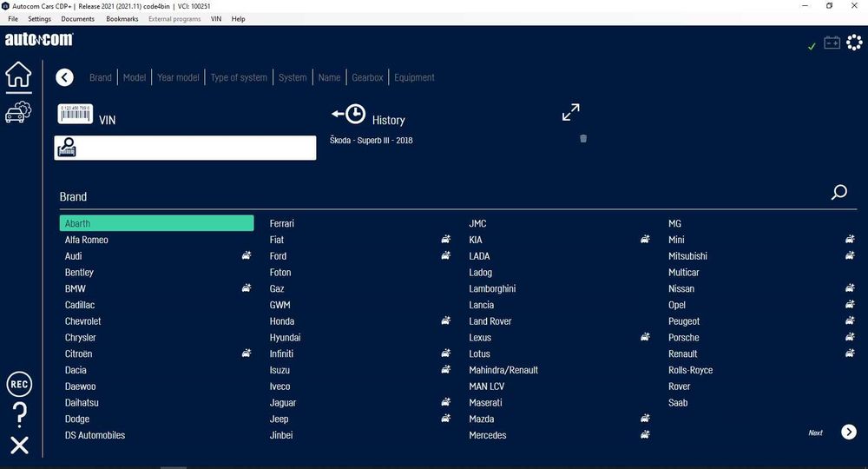Choose MAN LCV brand
868x469 pixels.
(x=487, y=386)
